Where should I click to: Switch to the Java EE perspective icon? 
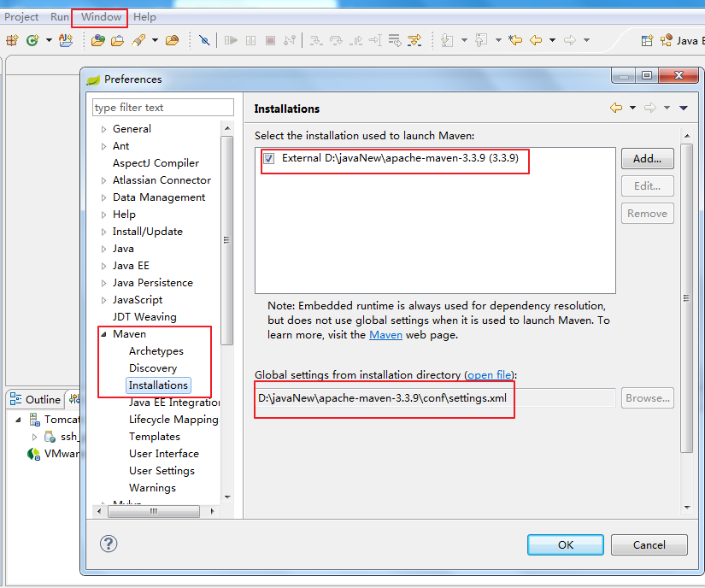point(667,40)
